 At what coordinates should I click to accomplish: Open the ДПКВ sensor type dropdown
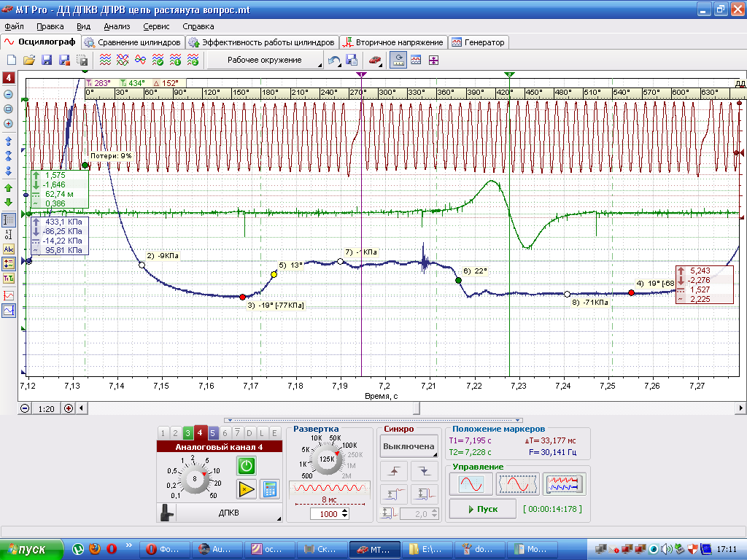pos(228,513)
